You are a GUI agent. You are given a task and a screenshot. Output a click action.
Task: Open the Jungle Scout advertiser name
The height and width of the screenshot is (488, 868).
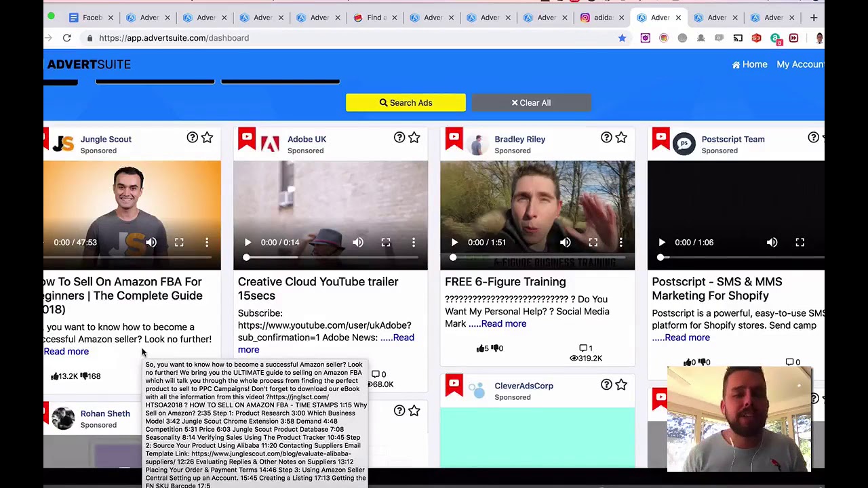pos(106,139)
